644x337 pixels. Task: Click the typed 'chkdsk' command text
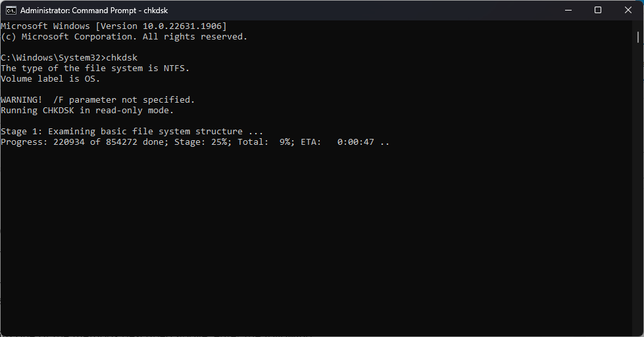pos(122,57)
